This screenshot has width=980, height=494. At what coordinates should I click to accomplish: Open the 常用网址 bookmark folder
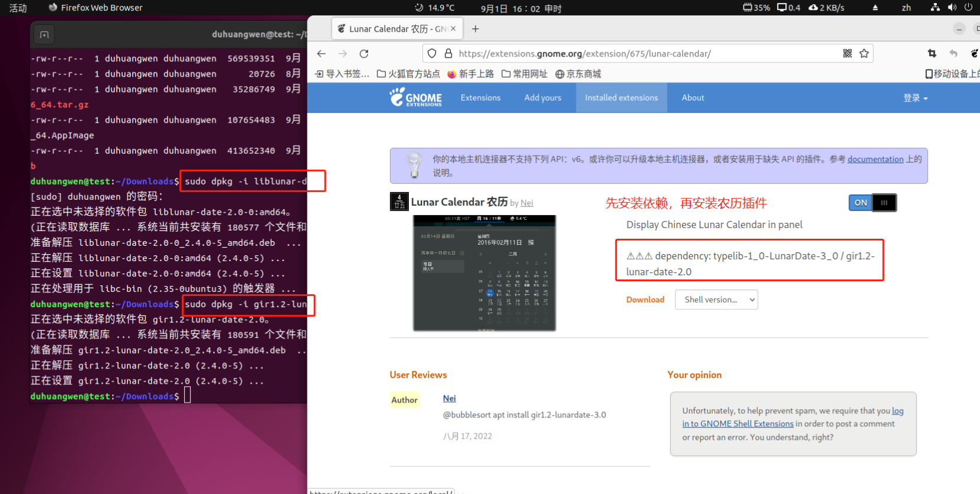[525, 74]
